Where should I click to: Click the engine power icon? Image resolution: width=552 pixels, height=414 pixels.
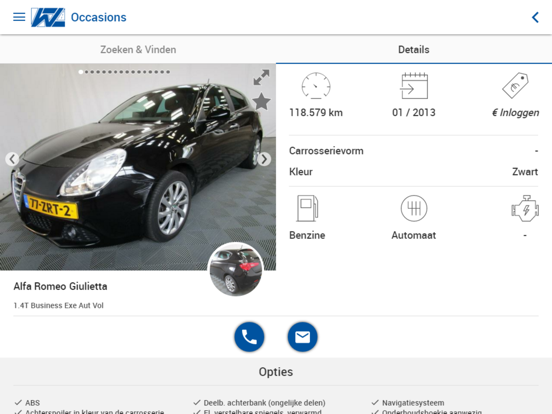(x=525, y=208)
